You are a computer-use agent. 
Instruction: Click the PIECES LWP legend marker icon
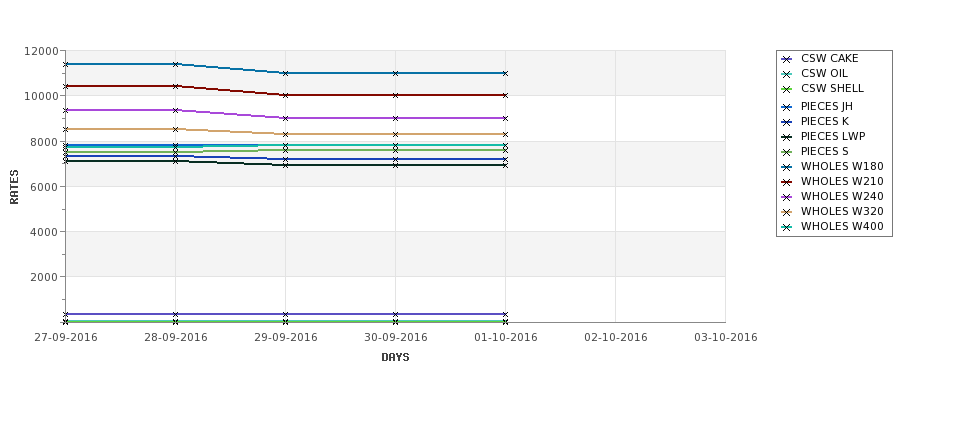pos(787,137)
